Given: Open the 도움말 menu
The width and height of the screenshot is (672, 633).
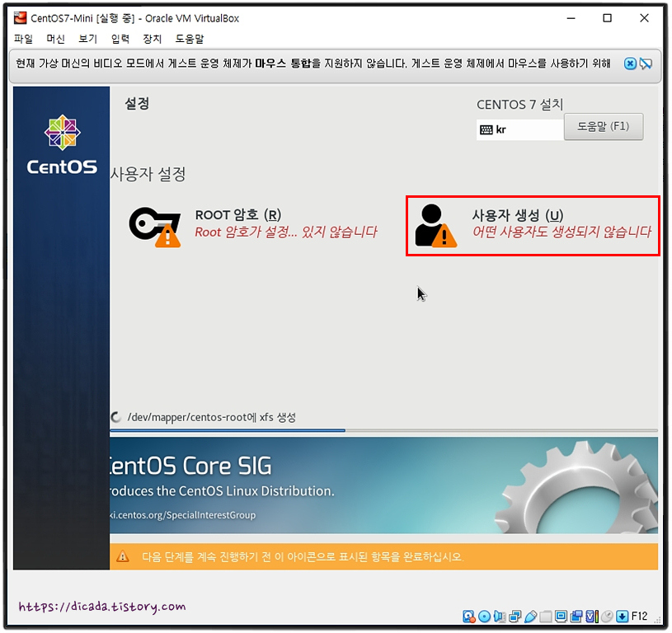Looking at the screenshot, I should 190,39.
